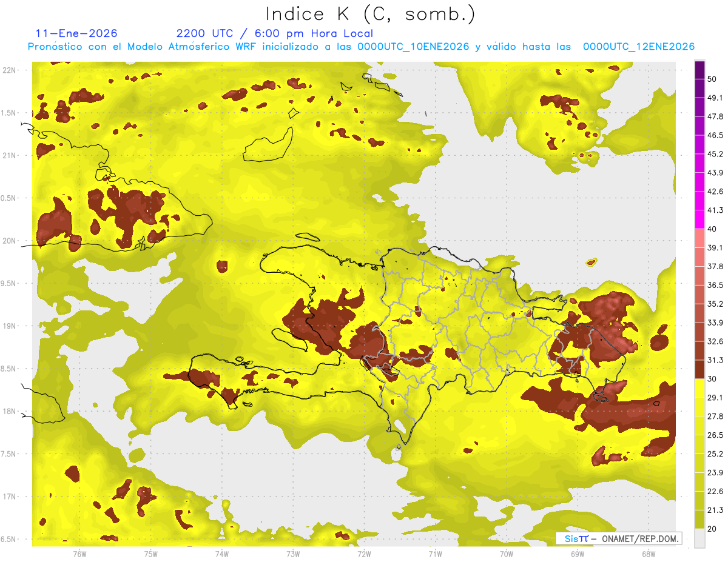The height and width of the screenshot is (562, 728).
Task: Select colorbar value '29.1'
Action: tap(715, 398)
